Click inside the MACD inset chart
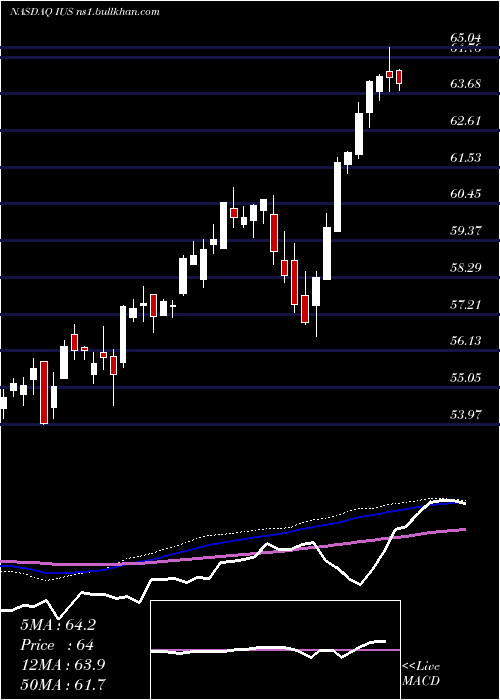 point(275,650)
